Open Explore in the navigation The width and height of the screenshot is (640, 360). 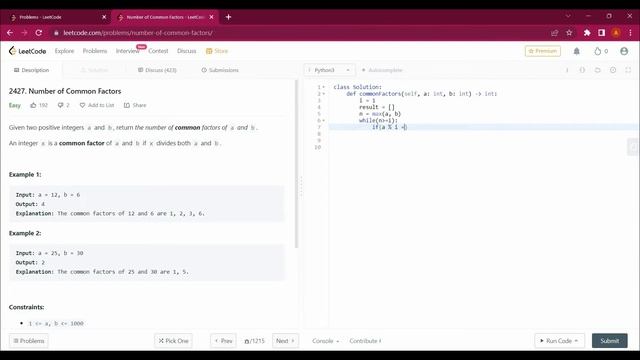(x=64, y=51)
